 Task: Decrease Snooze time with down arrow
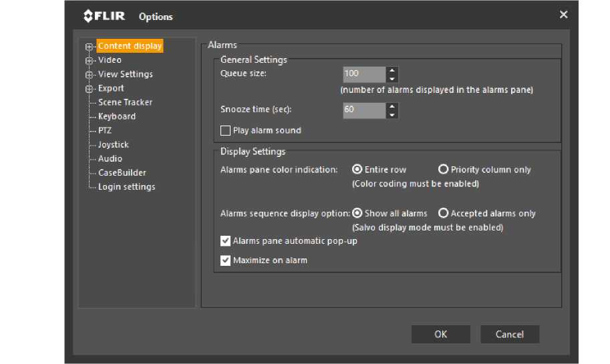[x=392, y=114]
